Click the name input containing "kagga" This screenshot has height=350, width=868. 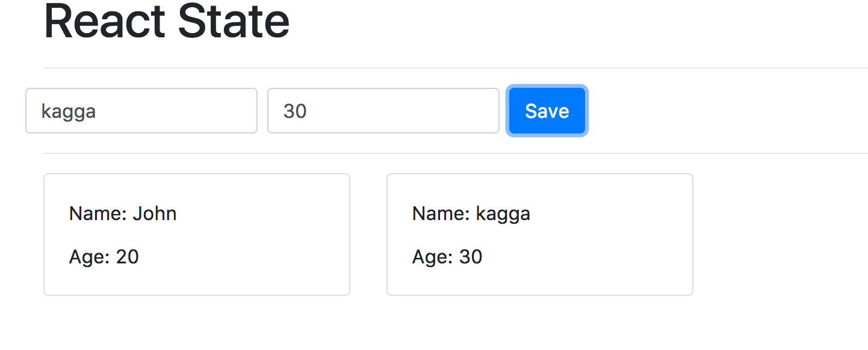pyautogui.click(x=141, y=111)
